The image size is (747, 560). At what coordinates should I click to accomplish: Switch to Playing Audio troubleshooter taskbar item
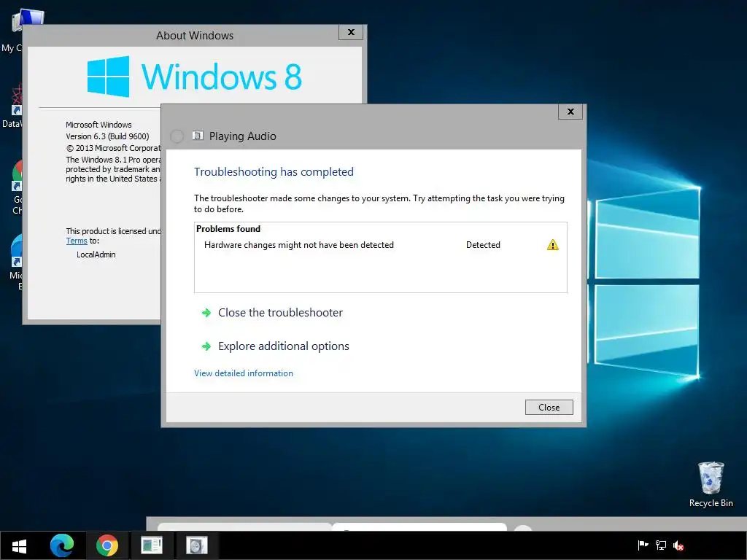click(196, 545)
